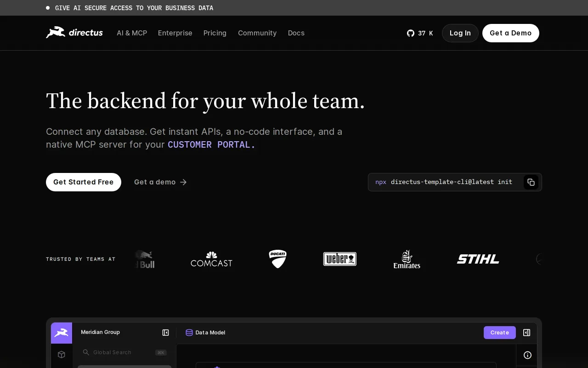Click the header Get a Demo button
This screenshot has height=368, width=588.
(511, 33)
